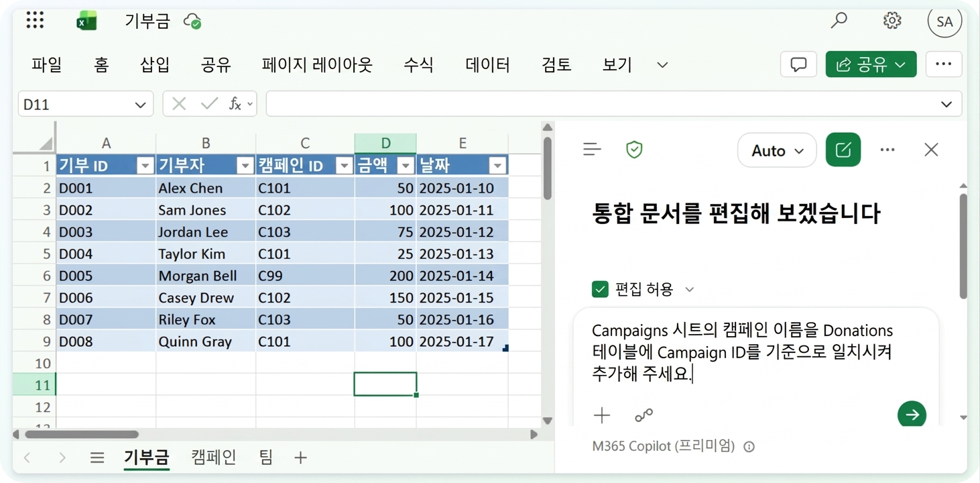Open the 기부 ID column filter
This screenshot has width=980, height=483.
[x=145, y=166]
